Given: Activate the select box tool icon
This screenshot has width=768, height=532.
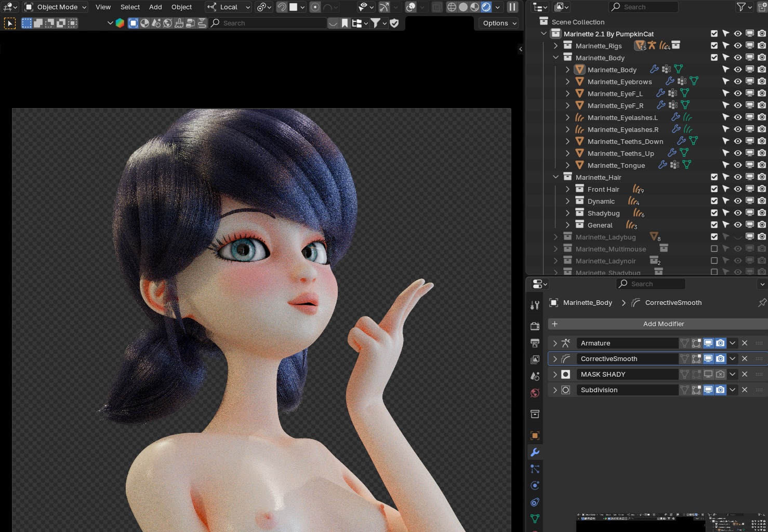Looking at the screenshot, I should (x=9, y=23).
